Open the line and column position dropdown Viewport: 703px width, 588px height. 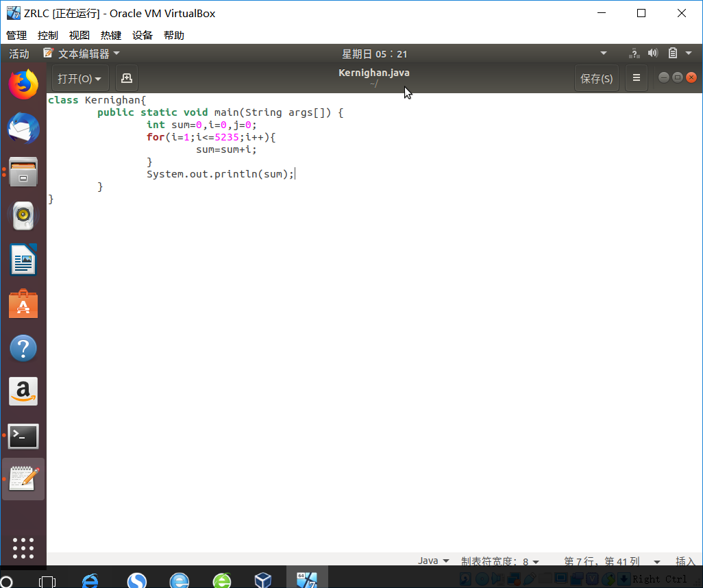coord(612,561)
